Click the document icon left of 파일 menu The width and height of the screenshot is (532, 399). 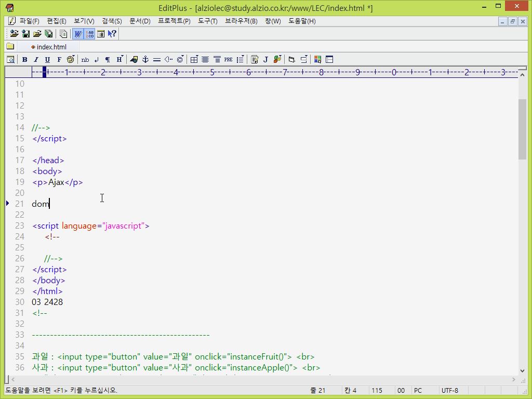pos(11,21)
